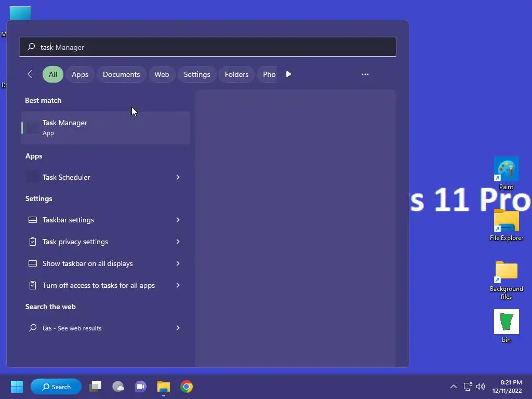
Task: Open the Windows Start button
Action: click(x=17, y=387)
